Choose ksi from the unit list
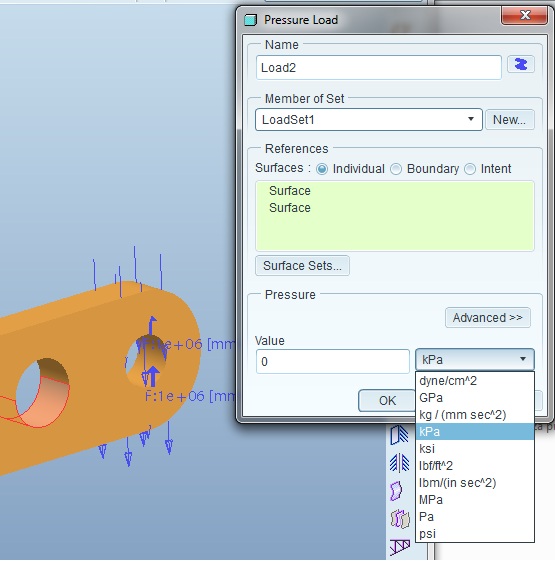 [x=475, y=449]
